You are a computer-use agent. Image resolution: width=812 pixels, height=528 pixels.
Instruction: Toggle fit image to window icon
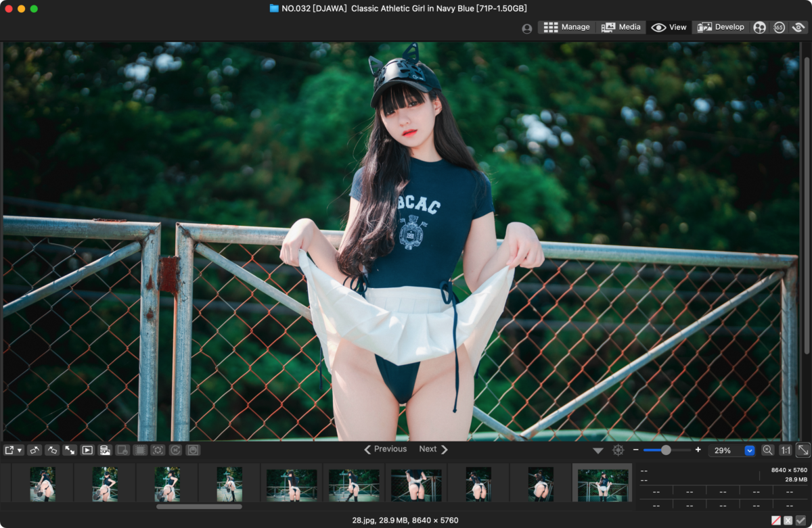(803, 450)
